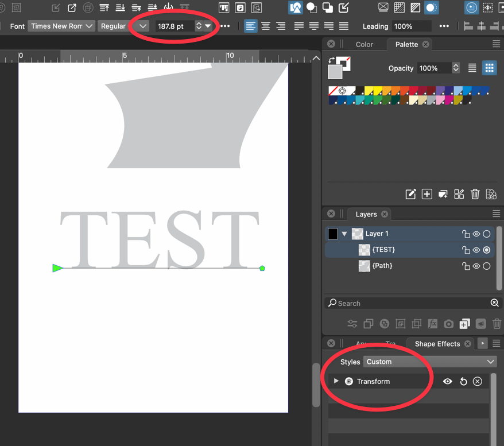Remove the Transform effect with its X icon
The image size is (504, 446).
tap(478, 382)
